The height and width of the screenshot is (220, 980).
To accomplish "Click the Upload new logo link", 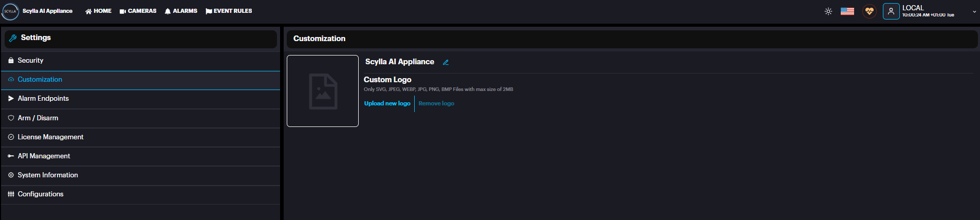I will pos(387,103).
